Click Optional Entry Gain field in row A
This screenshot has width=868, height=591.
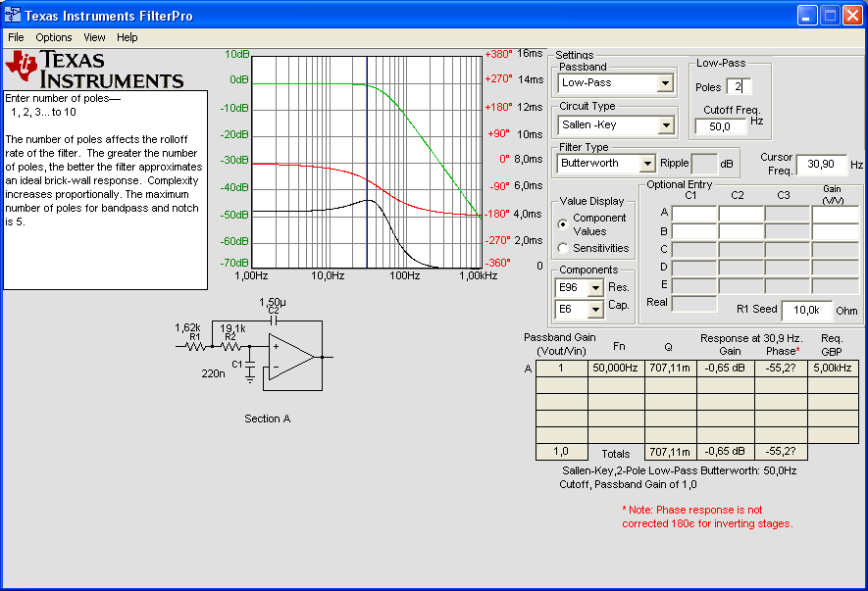pos(836,214)
